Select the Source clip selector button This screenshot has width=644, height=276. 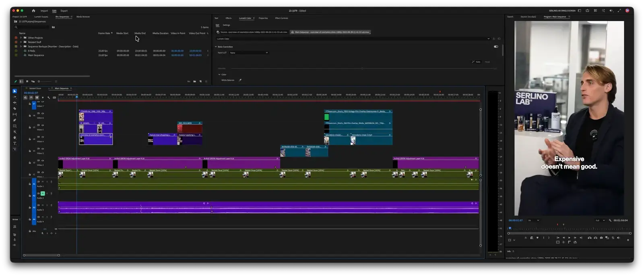tap(252, 32)
